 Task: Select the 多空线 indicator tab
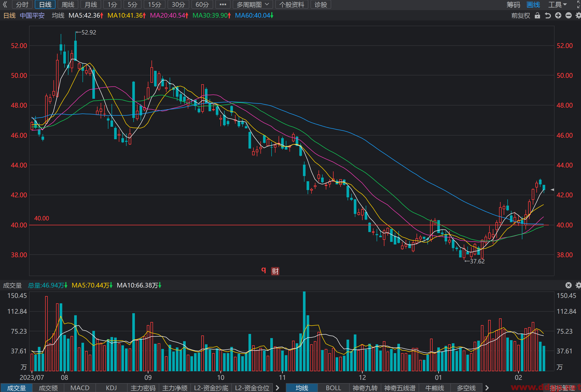[x=466, y=388]
